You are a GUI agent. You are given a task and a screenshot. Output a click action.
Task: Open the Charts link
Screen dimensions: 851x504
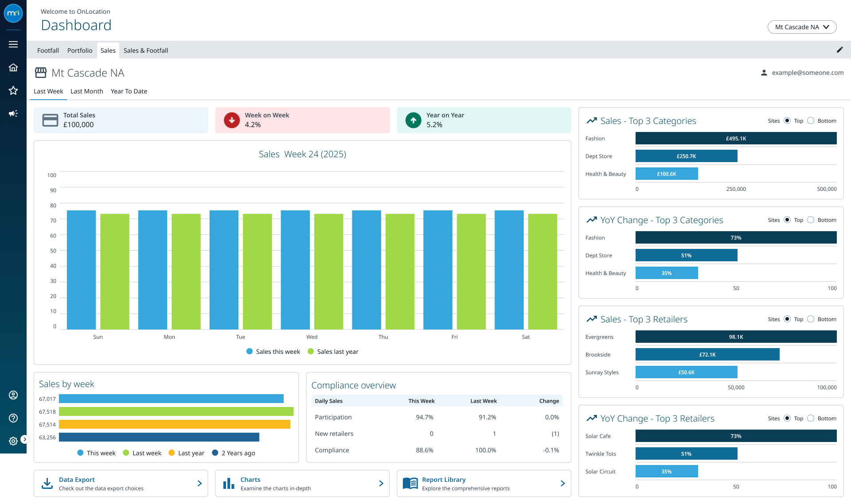coord(250,480)
